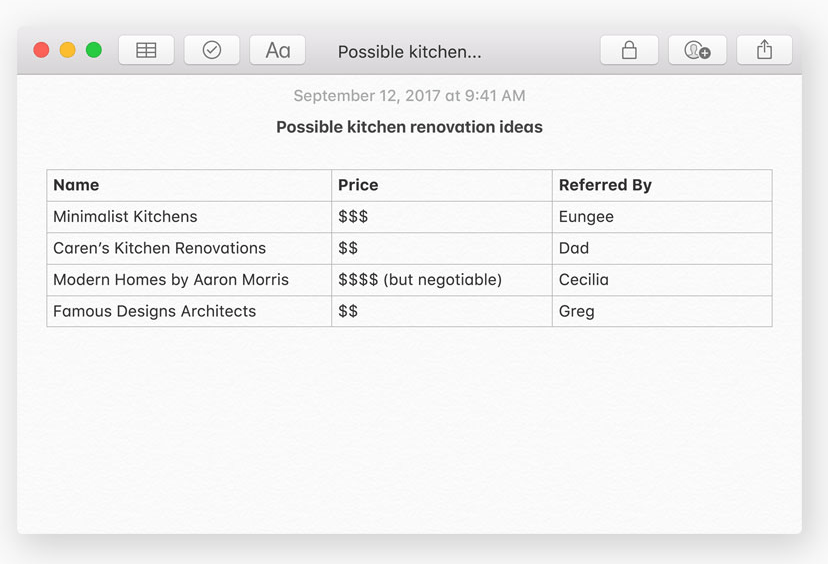
Task: Click the Greg cell in last row
Action: pyautogui.click(x=662, y=312)
